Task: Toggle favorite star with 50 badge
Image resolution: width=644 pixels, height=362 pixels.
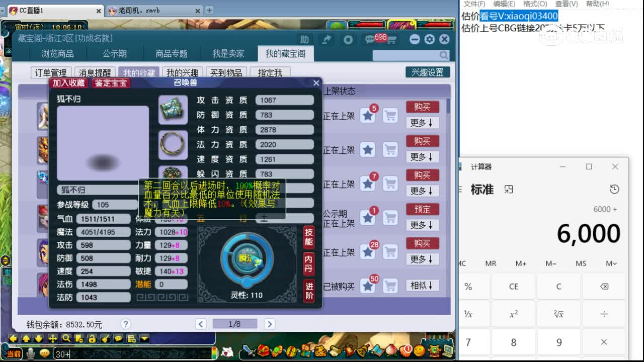Action: 368,286
